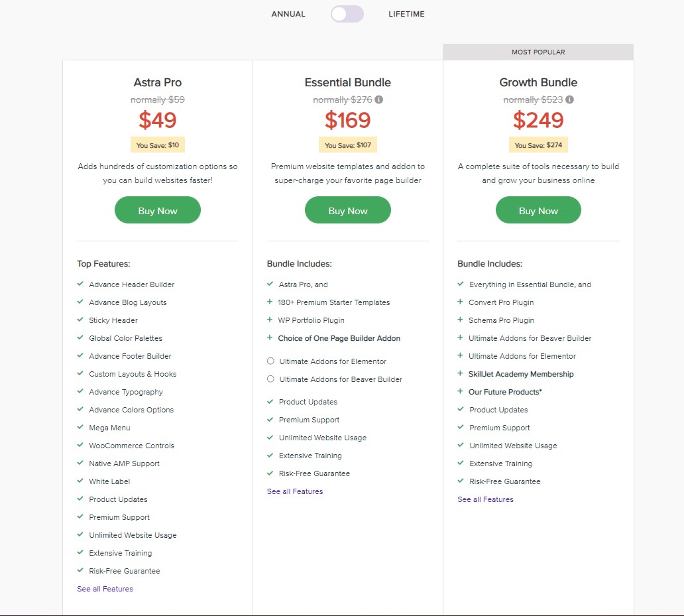684x616 pixels.
Task: Click plus icon beside SkillJet Academy Membership
Action: coord(460,373)
